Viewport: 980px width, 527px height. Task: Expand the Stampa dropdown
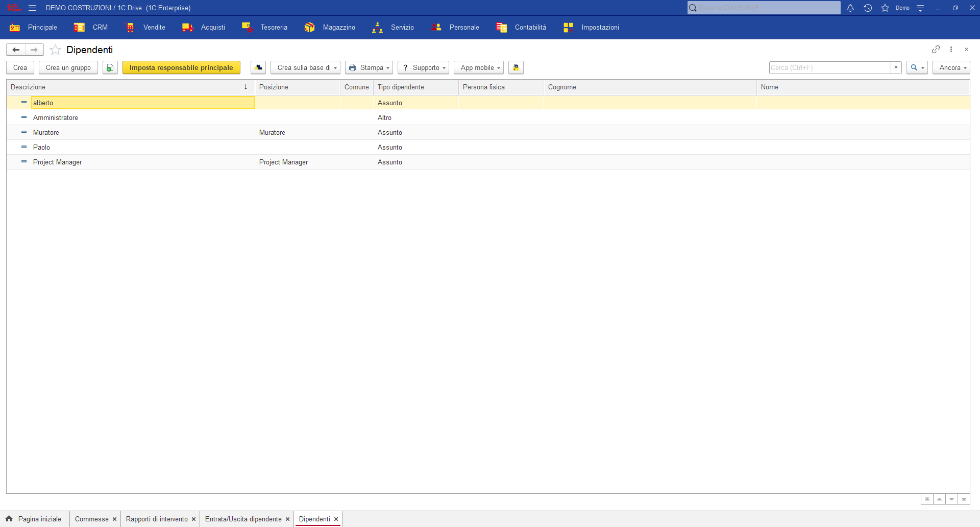[369, 67]
